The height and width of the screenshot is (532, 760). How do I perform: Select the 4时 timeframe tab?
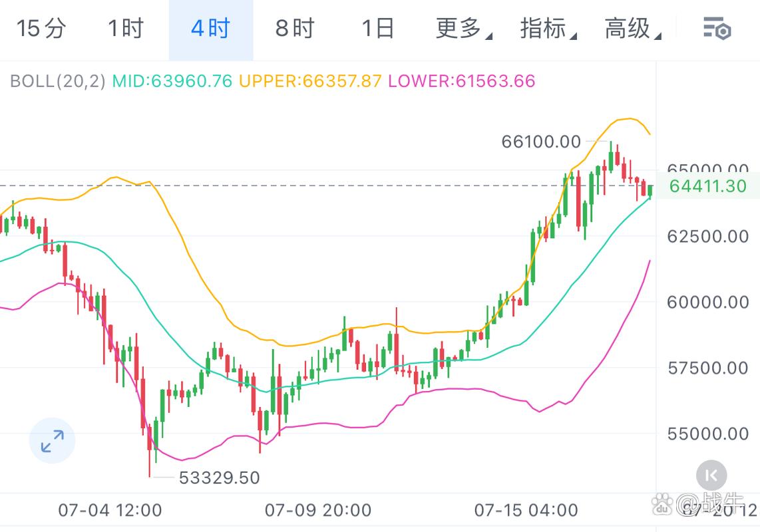coord(210,29)
